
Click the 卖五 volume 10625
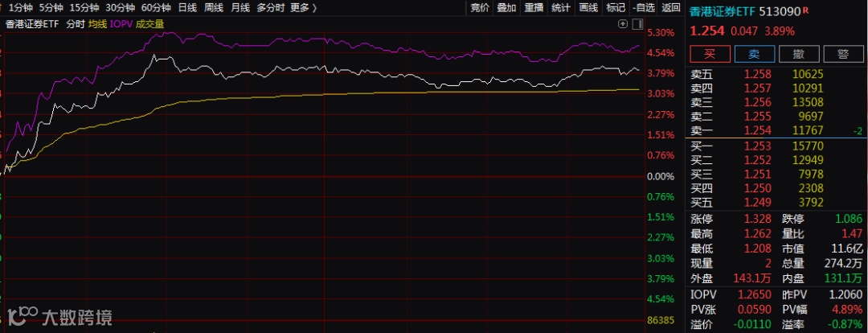808,74
